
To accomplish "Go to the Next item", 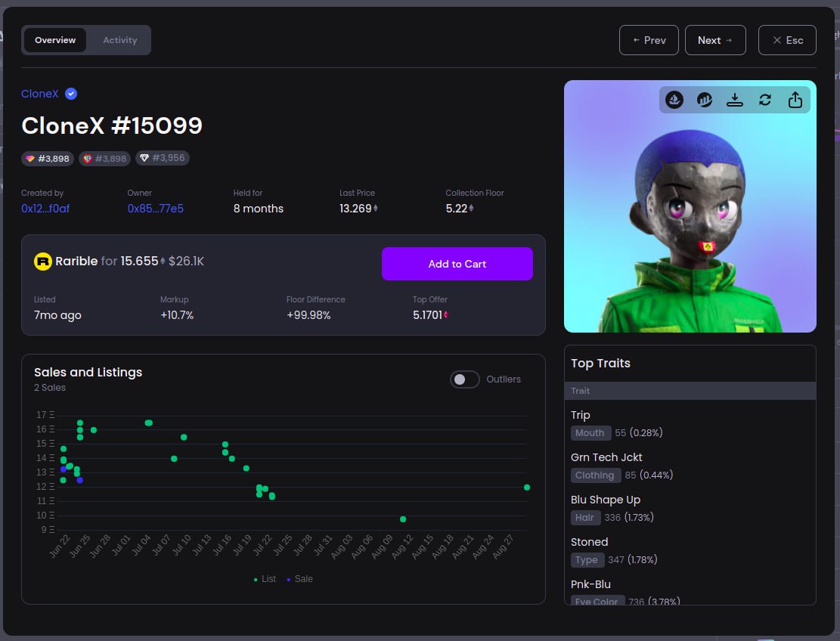I will (x=715, y=40).
